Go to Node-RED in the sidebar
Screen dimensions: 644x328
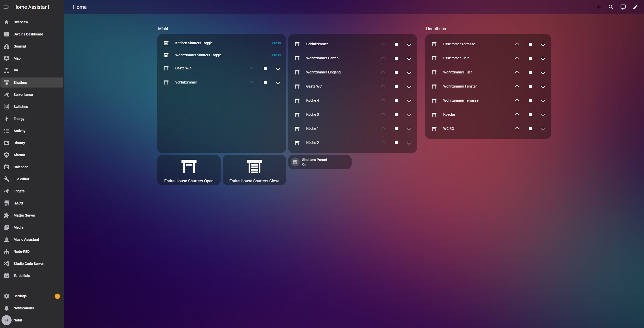click(x=21, y=252)
